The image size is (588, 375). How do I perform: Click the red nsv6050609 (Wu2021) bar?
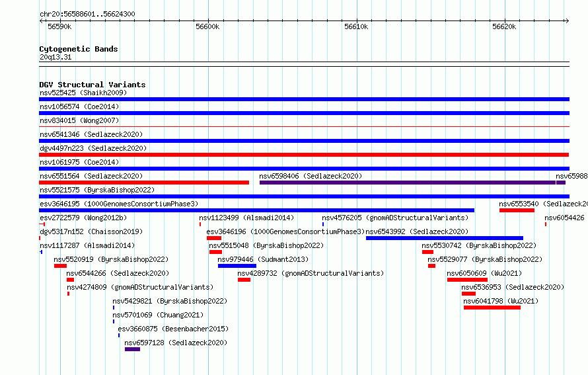pos(468,280)
